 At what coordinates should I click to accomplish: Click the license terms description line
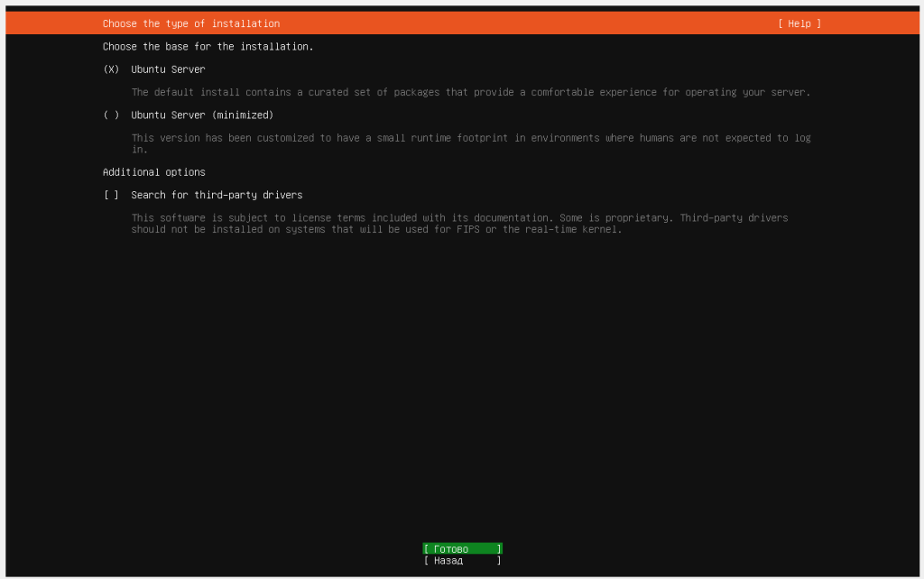click(459, 218)
